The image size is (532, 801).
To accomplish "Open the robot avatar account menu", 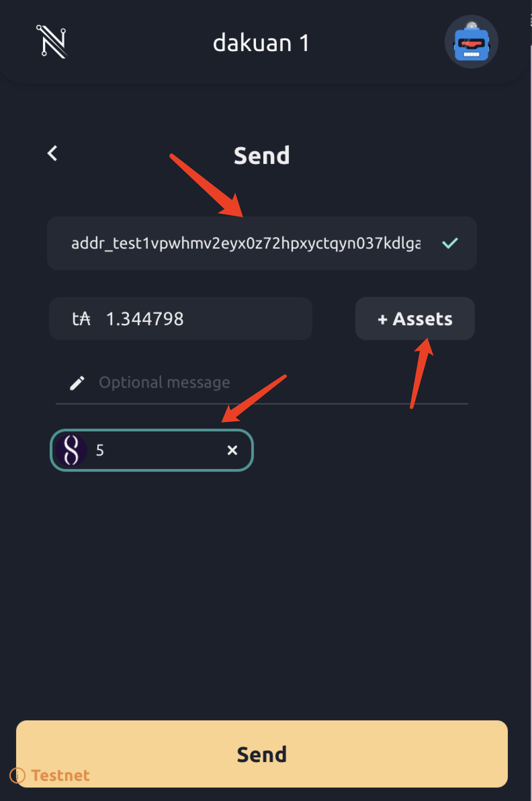I will (471, 42).
